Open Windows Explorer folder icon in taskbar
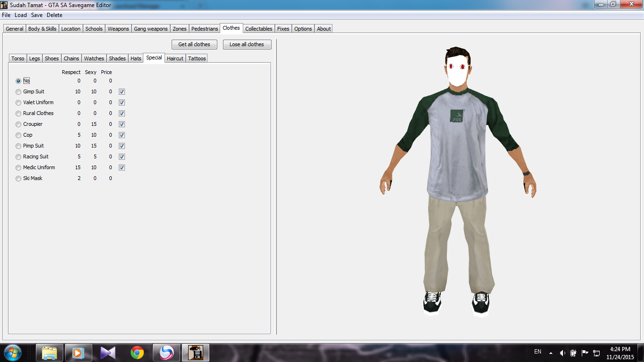Viewport: 644px width, 362px height. [x=50, y=353]
